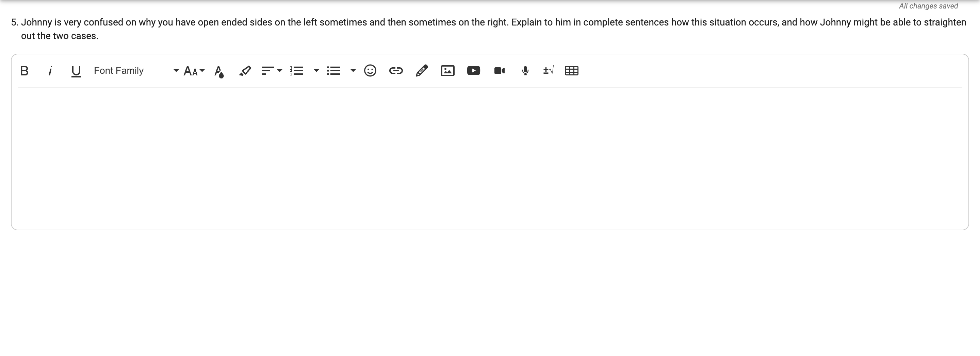The width and height of the screenshot is (980, 356).
Task: Click inside the answer text area
Action: point(490,158)
